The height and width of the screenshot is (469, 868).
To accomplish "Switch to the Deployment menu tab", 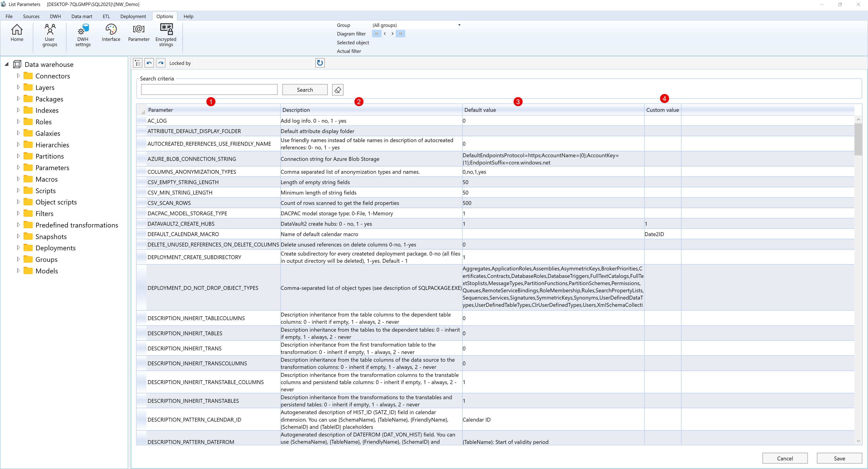I will (x=133, y=16).
